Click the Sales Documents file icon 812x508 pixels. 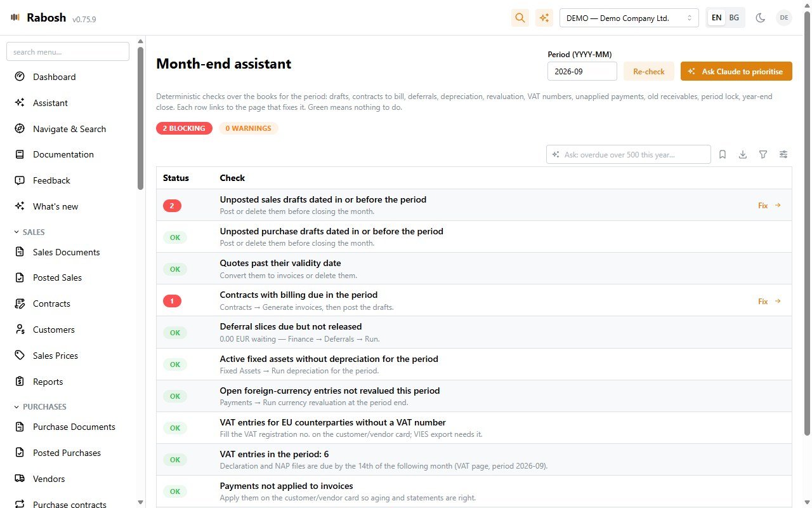(20, 252)
